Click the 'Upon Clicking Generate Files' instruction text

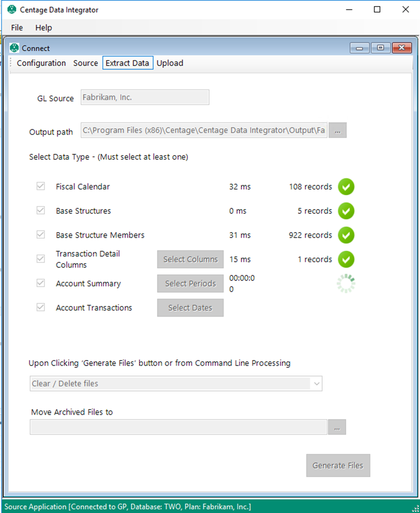pyautogui.click(x=160, y=363)
